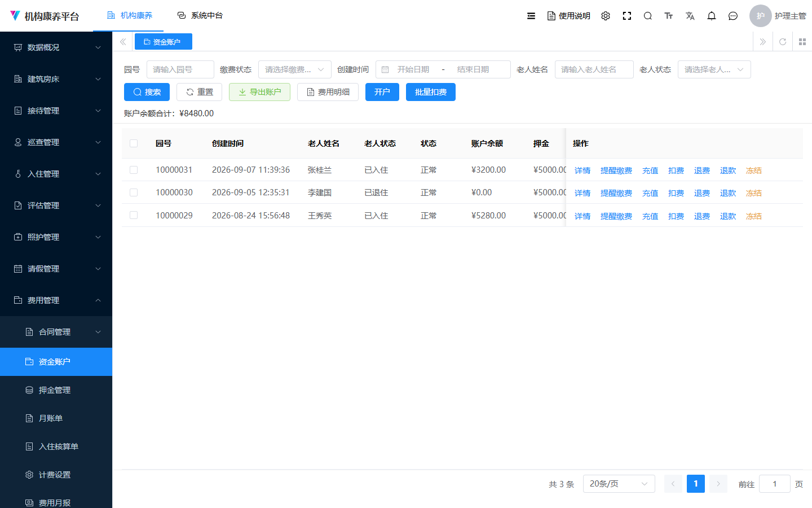Open the 使用说明 usage guide
The width and height of the screenshot is (812, 508).
568,16
